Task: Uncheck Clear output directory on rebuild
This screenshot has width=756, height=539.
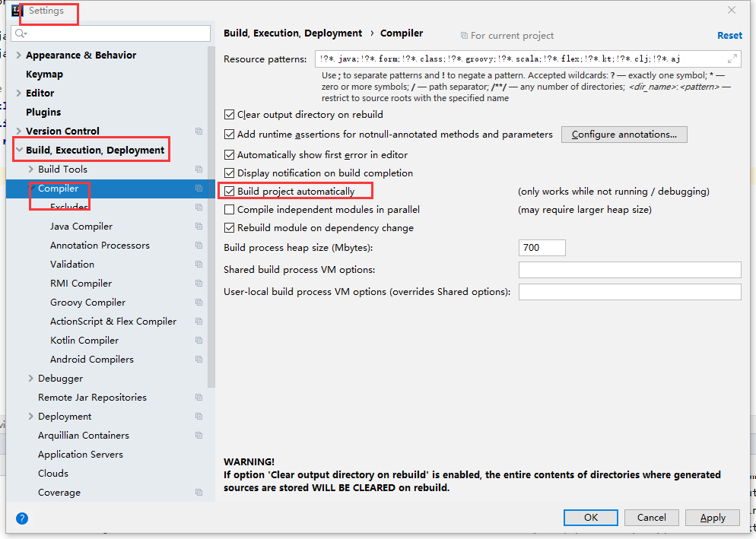Action: (230, 115)
